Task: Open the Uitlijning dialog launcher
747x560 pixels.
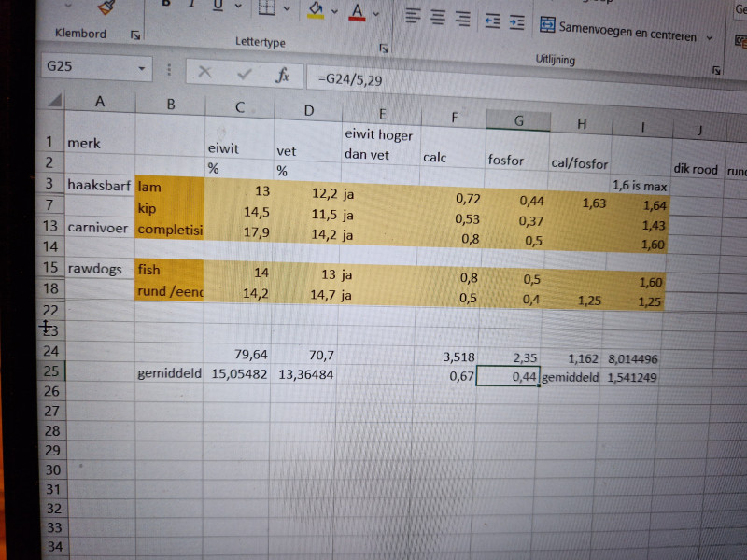Action: [x=716, y=71]
